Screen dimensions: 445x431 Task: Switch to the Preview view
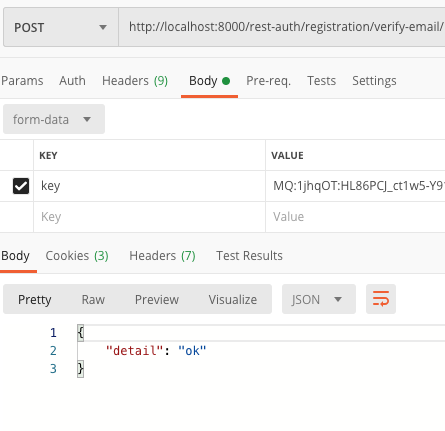click(x=157, y=299)
